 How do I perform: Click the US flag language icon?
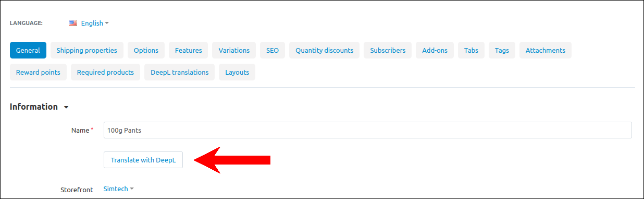click(73, 23)
